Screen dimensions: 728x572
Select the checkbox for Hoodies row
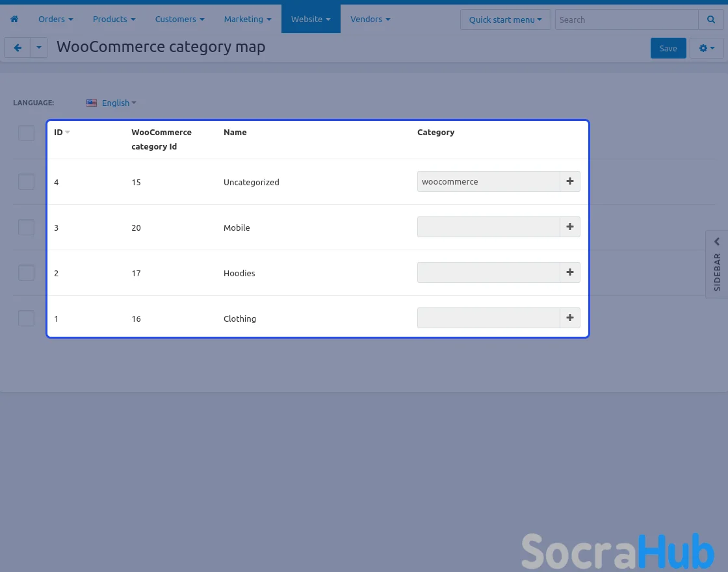click(26, 273)
